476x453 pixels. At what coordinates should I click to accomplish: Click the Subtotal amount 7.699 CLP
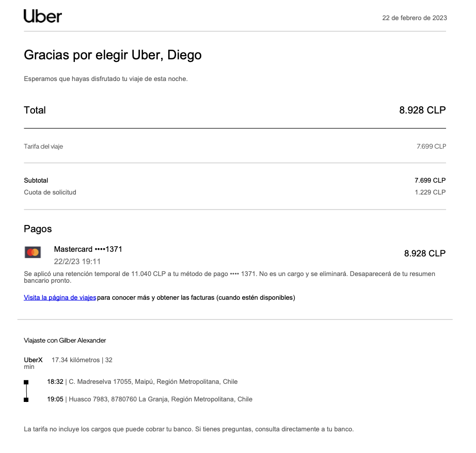click(430, 181)
